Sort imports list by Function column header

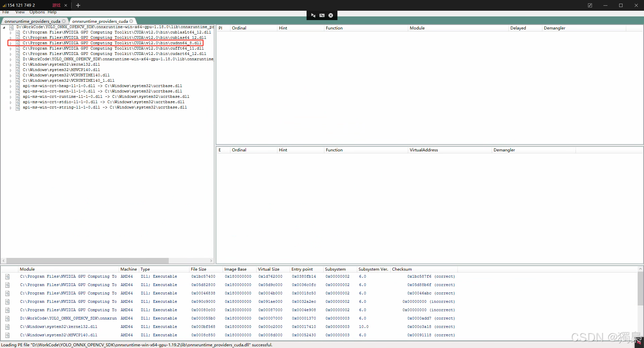366,28
